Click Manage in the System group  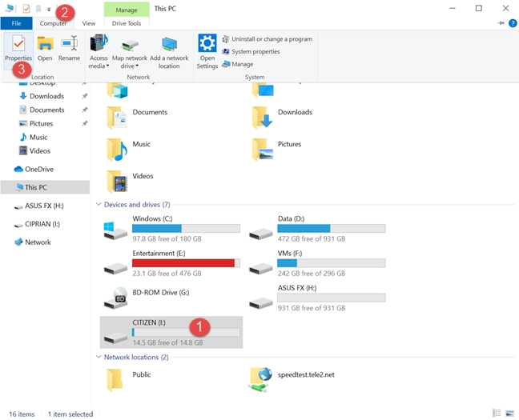[x=238, y=64]
